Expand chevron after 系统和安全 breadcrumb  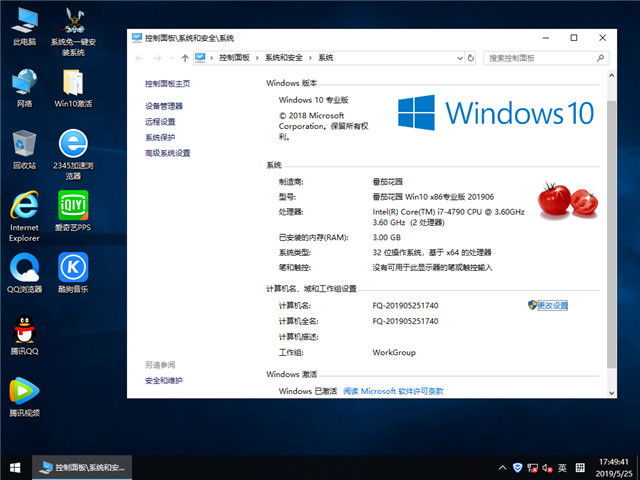[310, 58]
